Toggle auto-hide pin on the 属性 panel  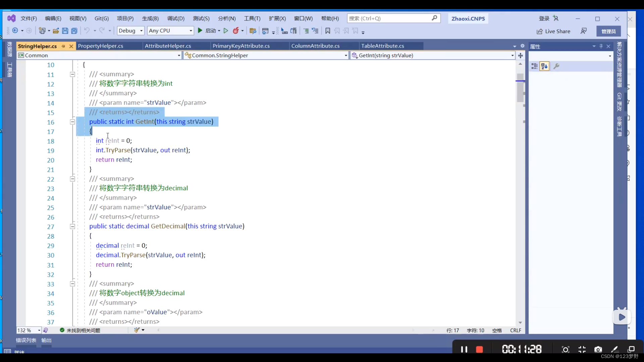tap(601, 46)
